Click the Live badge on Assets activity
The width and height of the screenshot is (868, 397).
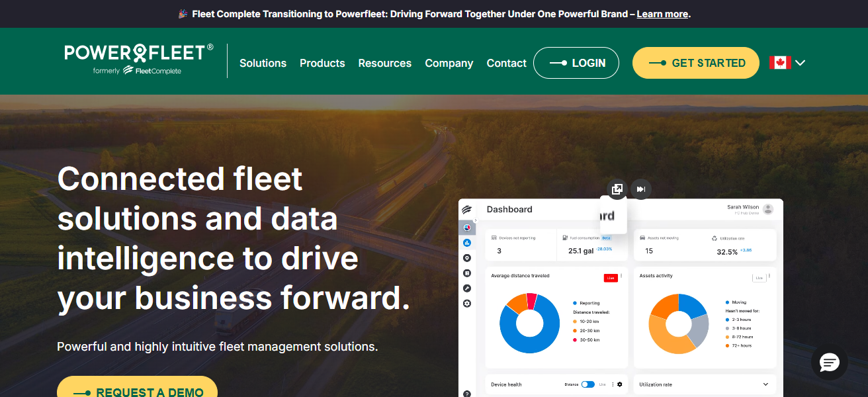point(759,278)
